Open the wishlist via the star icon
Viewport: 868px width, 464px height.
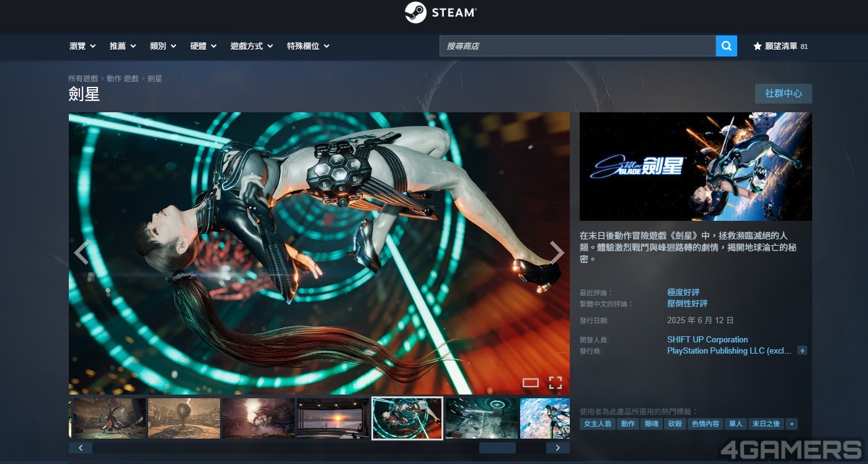[757, 47]
